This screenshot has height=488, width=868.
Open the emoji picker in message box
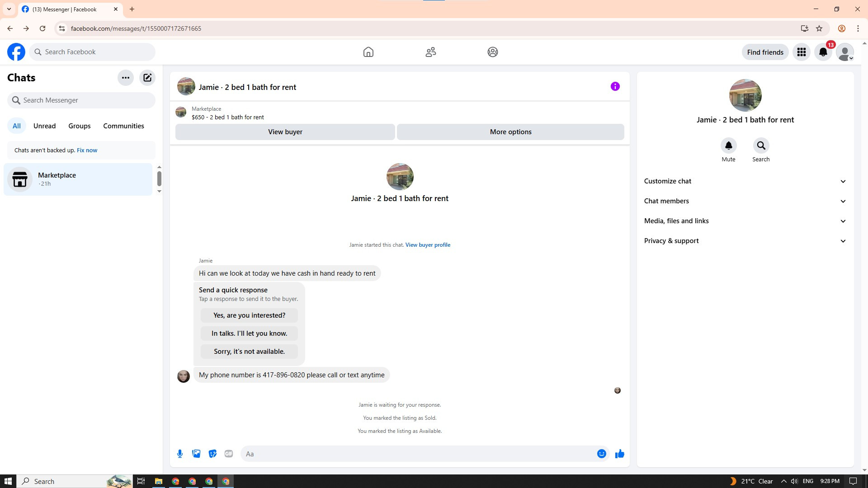[x=601, y=454]
